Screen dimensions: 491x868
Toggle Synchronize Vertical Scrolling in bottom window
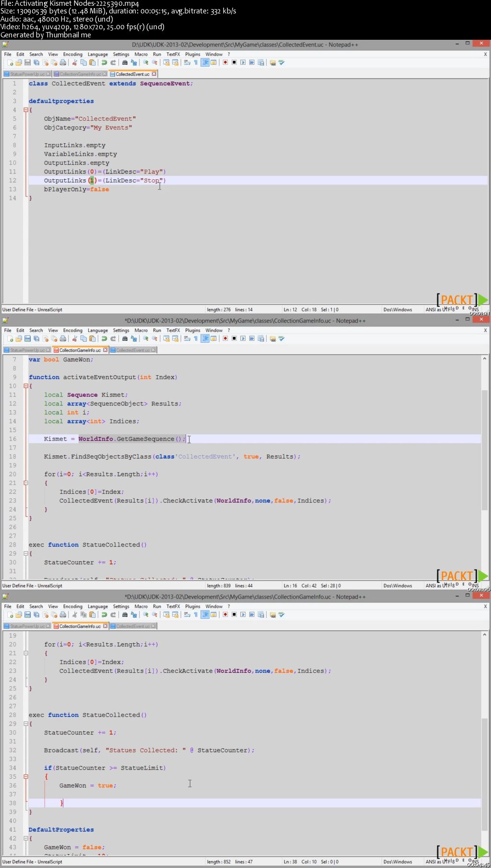click(x=166, y=615)
